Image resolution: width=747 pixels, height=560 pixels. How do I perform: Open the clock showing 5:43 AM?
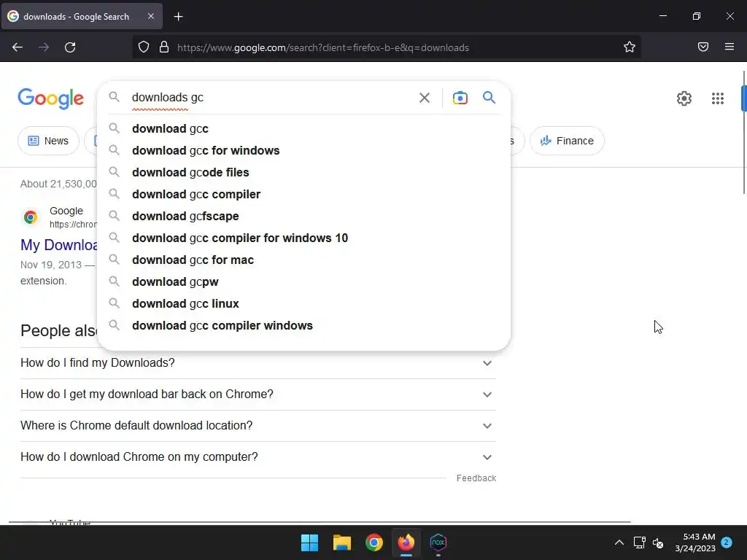pyautogui.click(x=695, y=542)
